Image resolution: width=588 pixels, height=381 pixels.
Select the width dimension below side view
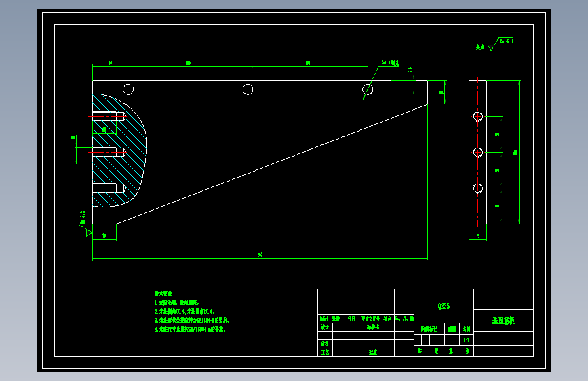[x=477, y=236]
